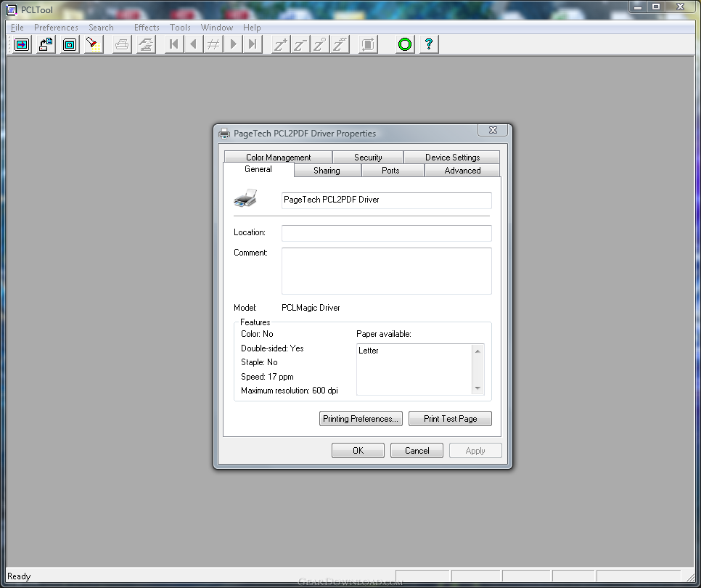Click the convert document toolbar icon

coord(46,44)
